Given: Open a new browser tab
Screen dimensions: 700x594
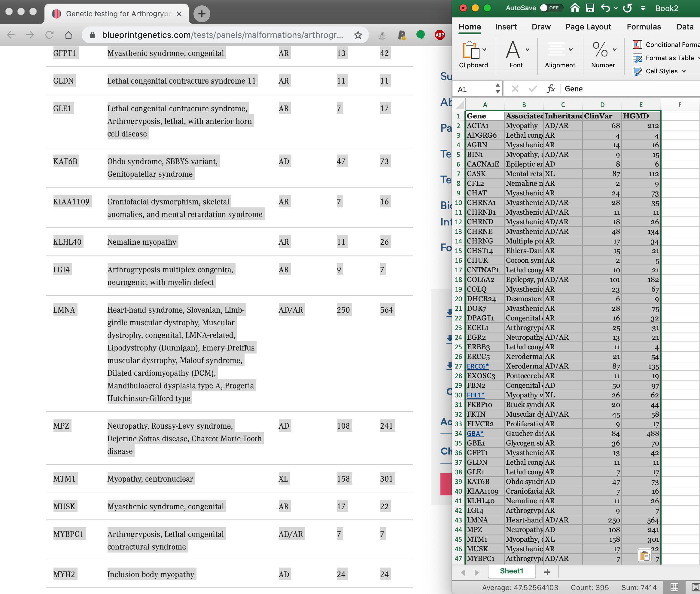Looking at the screenshot, I should pyautogui.click(x=202, y=14).
